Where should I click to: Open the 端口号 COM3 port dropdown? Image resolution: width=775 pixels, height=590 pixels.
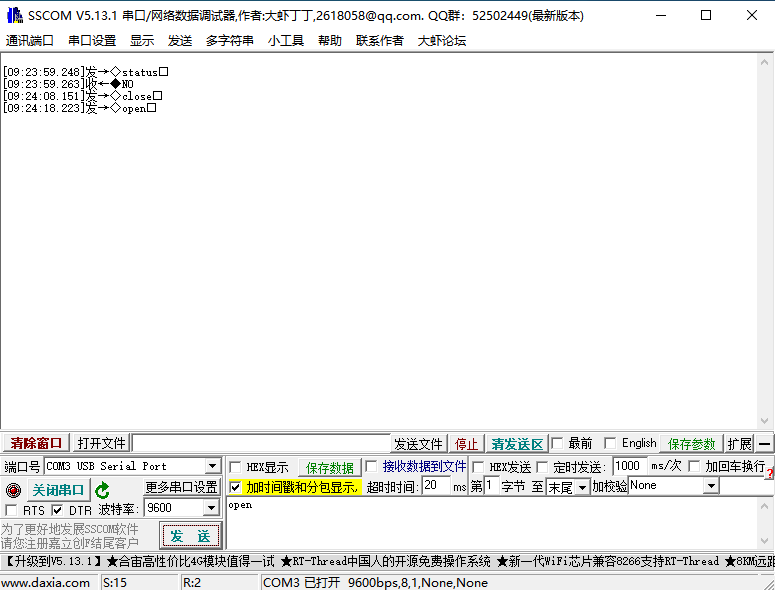[x=212, y=466]
